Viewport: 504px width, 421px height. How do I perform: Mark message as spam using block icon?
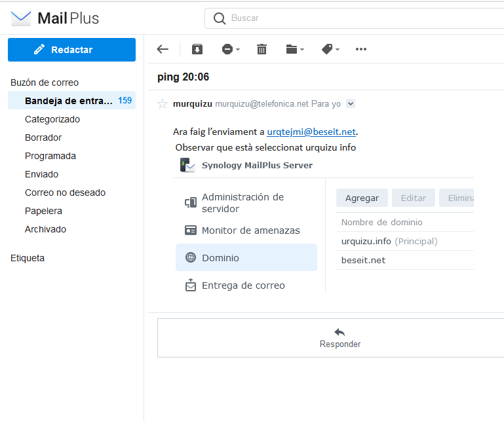pyautogui.click(x=227, y=49)
